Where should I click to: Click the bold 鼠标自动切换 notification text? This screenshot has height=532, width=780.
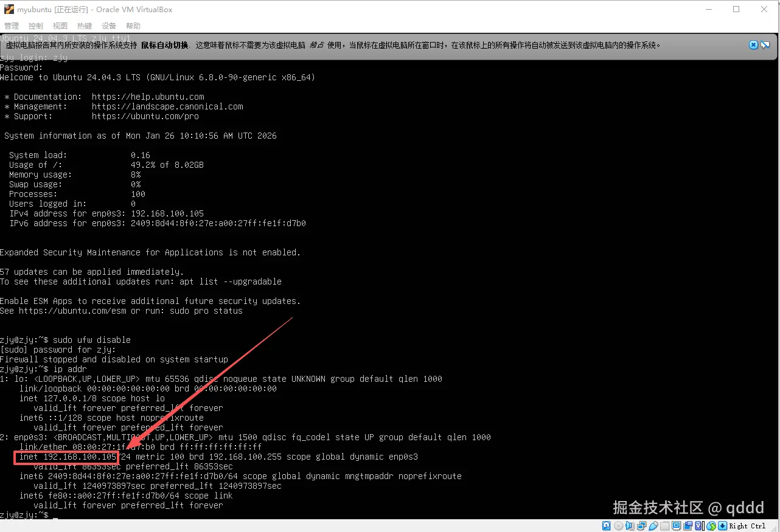pos(164,45)
